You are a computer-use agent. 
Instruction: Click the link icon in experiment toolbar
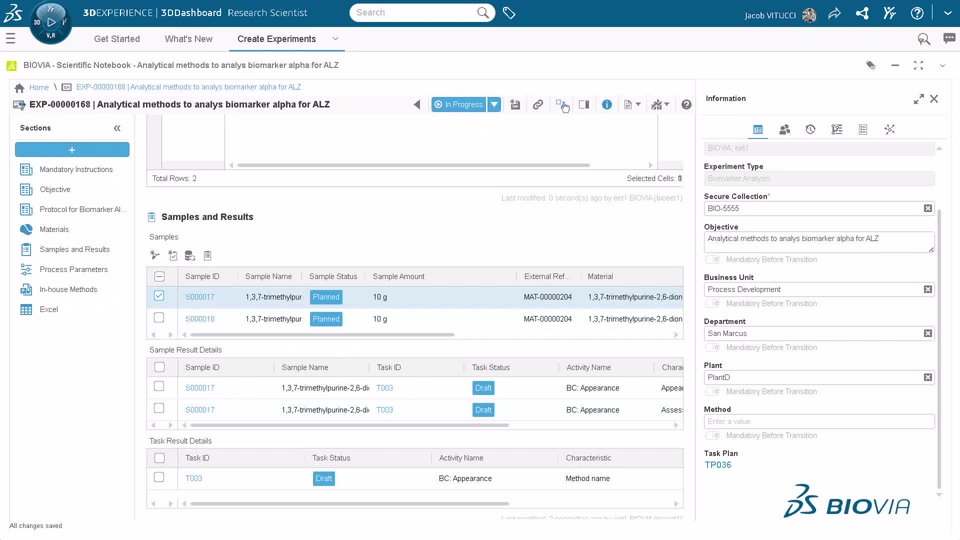click(538, 105)
